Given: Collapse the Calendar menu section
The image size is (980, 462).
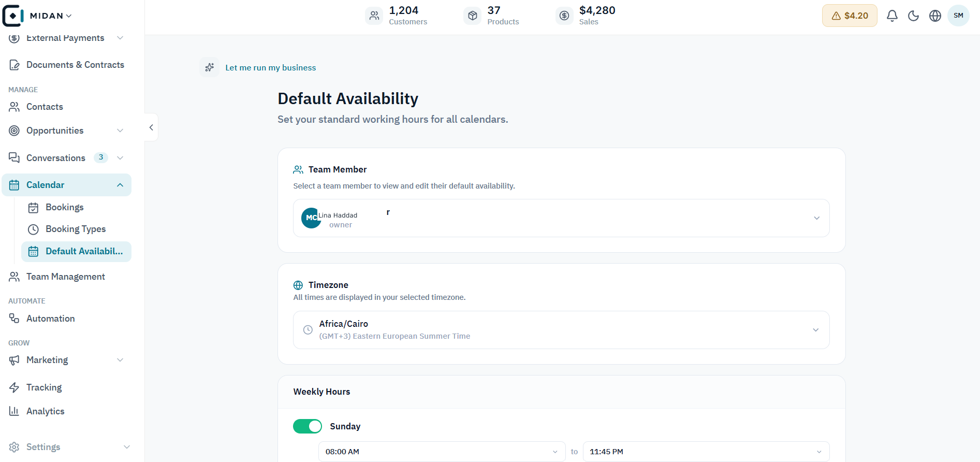Looking at the screenshot, I should point(120,185).
